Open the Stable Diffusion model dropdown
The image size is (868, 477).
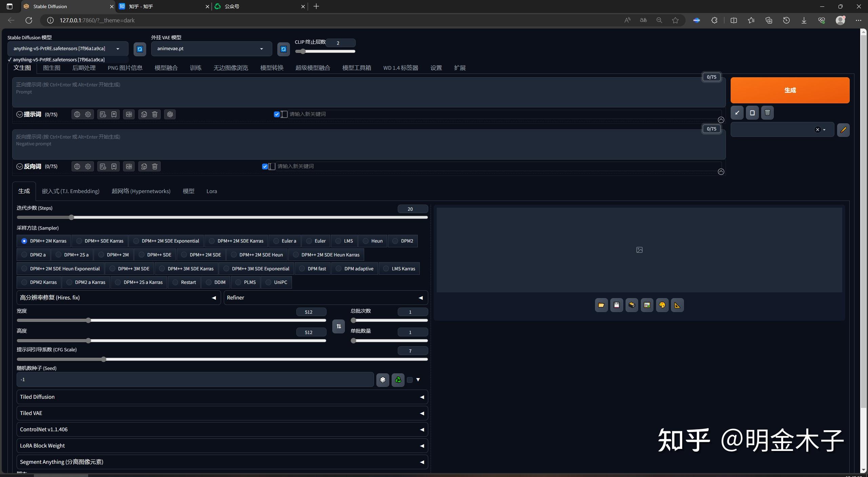tap(118, 48)
